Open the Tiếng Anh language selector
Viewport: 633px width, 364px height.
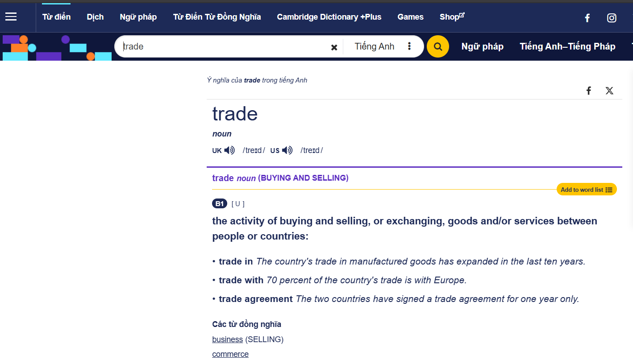click(374, 46)
